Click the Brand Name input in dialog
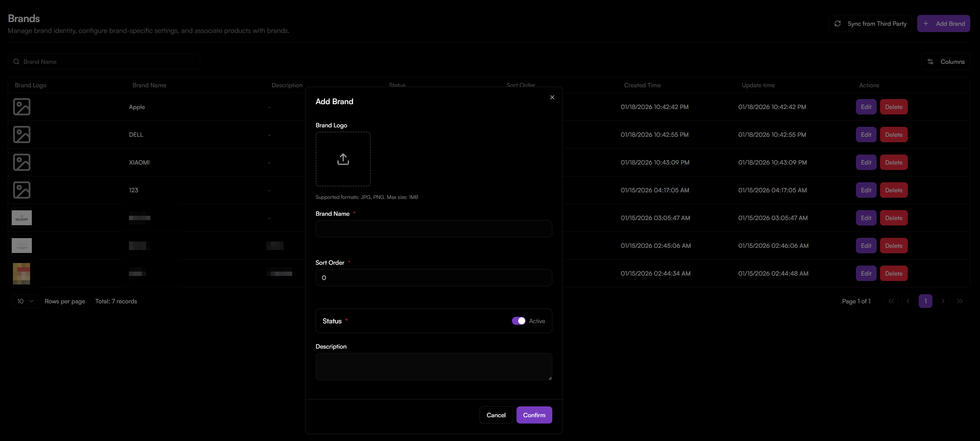Viewport: 980px width, 441px height. tap(433, 228)
